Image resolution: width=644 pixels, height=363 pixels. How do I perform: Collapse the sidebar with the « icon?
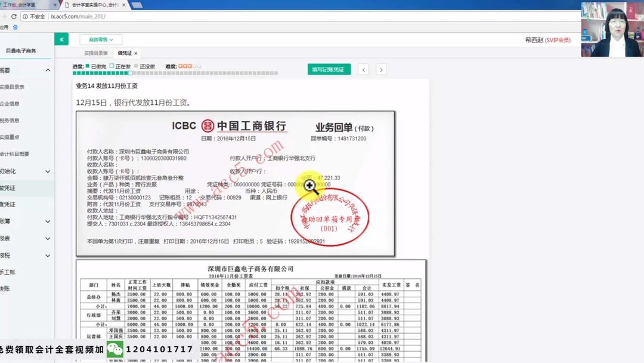[x=63, y=38]
